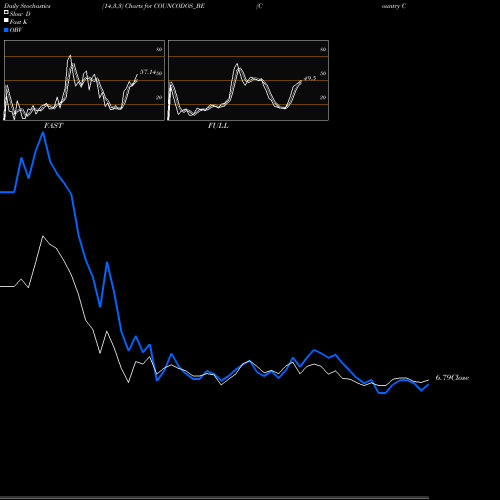Screen dimensions: 500x500
Task: Select the 'Daily Stochastics' title text
Action: [27, 6]
